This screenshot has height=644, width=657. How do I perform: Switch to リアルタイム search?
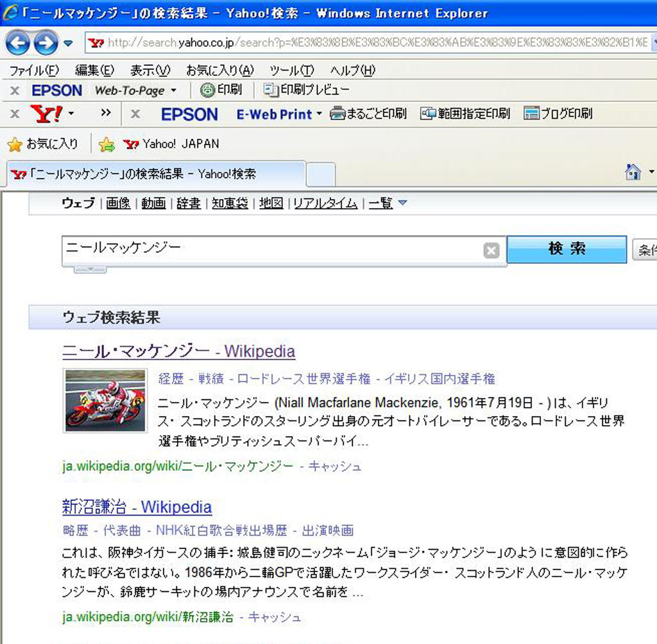pyautogui.click(x=325, y=204)
